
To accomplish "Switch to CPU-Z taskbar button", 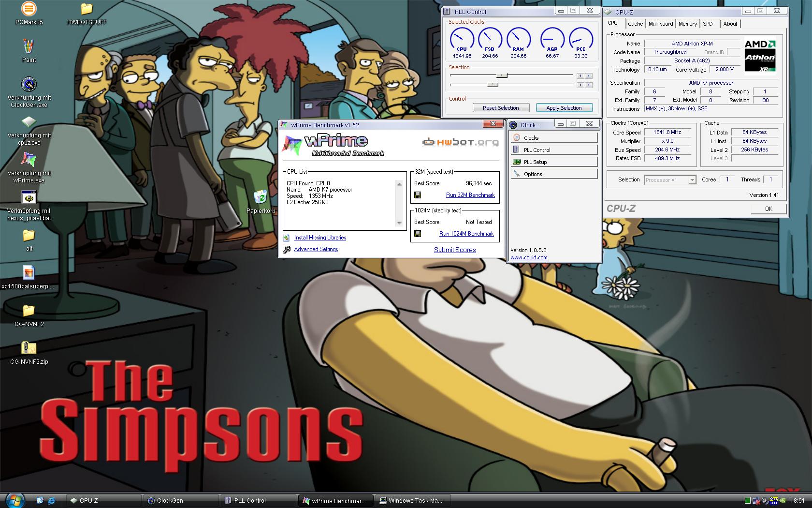I will pyautogui.click(x=104, y=501).
